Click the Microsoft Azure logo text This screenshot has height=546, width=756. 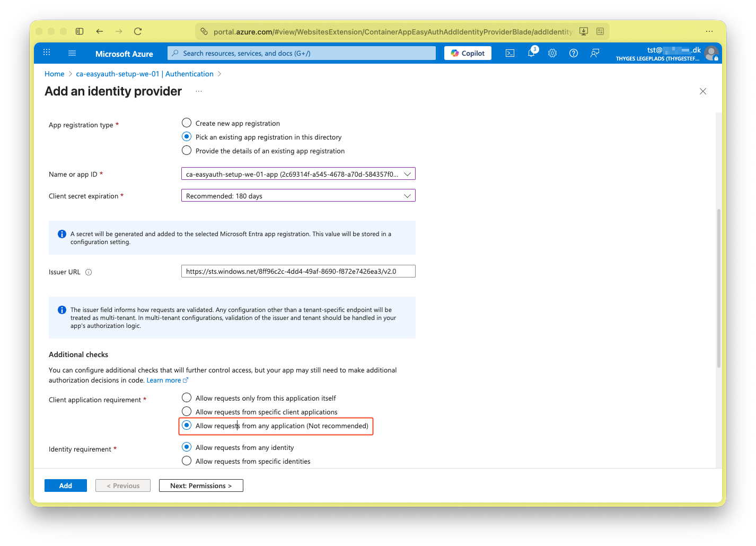(124, 54)
